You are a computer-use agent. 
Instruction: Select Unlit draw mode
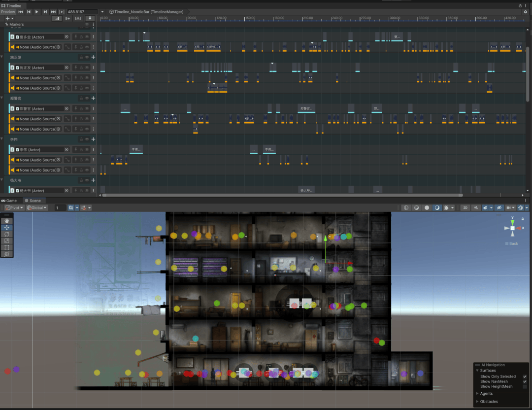click(427, 208)
